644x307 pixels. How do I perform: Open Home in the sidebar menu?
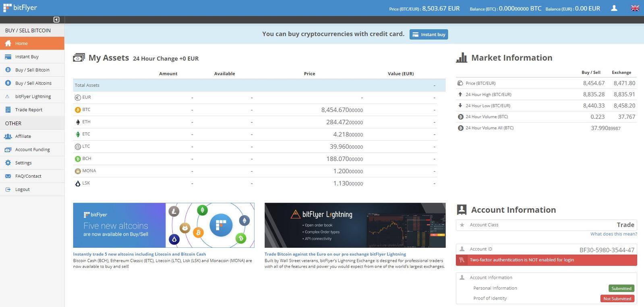tap(32, 43)
